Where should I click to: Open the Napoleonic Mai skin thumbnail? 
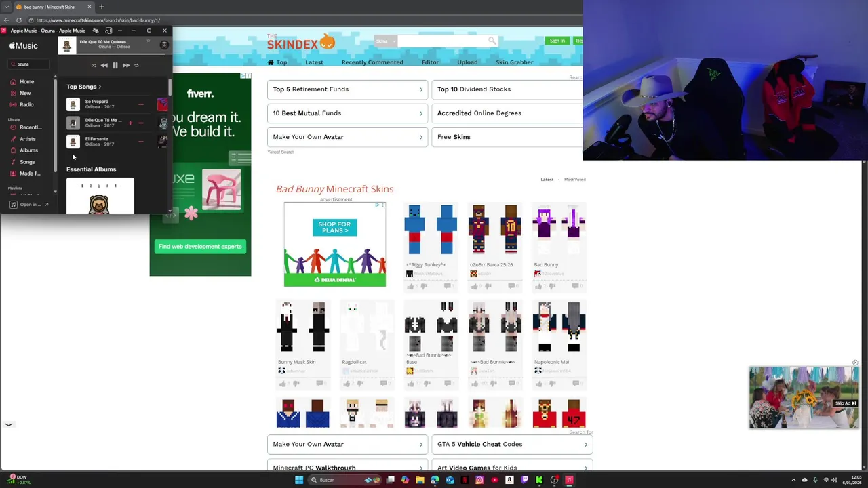[x=559, y=328]
